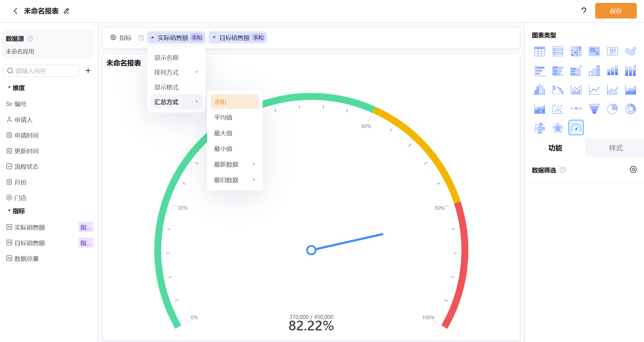Viewport: 644px width, 342px height.
Task: Choose 显示格式 menu entry
Action: coord(176,87)
